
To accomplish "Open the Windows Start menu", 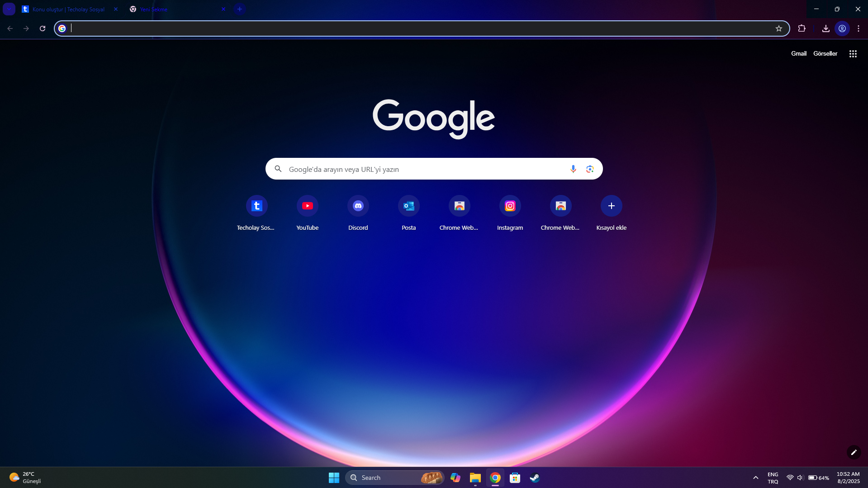I will pyautogui.click(x=334, y=478).
